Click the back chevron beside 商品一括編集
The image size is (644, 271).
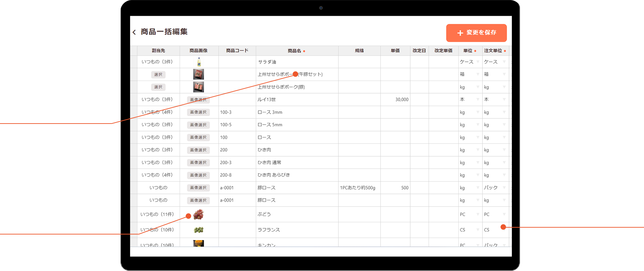point(134,32)
